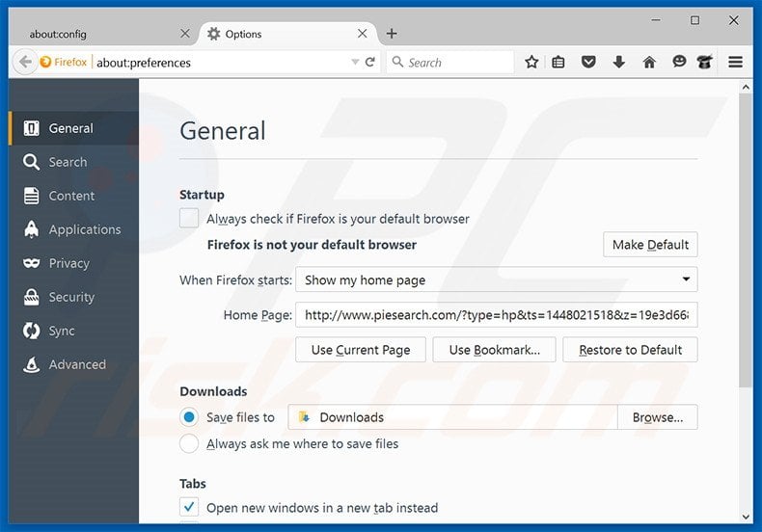Viewport: 762px width, 532px height.
Task: Click the Pocket icon in toolbar
Action: click(x=588, y=62)
